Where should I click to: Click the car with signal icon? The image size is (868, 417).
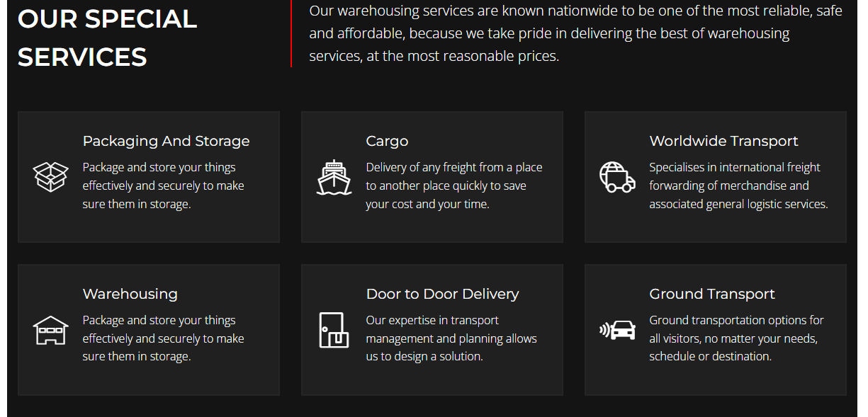coord(617,330)
